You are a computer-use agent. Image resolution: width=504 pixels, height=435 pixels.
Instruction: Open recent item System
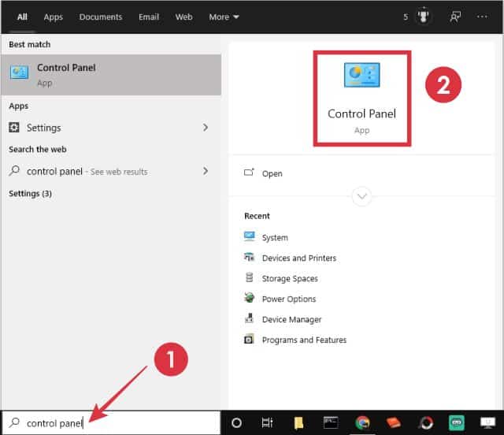pos(275,238)
